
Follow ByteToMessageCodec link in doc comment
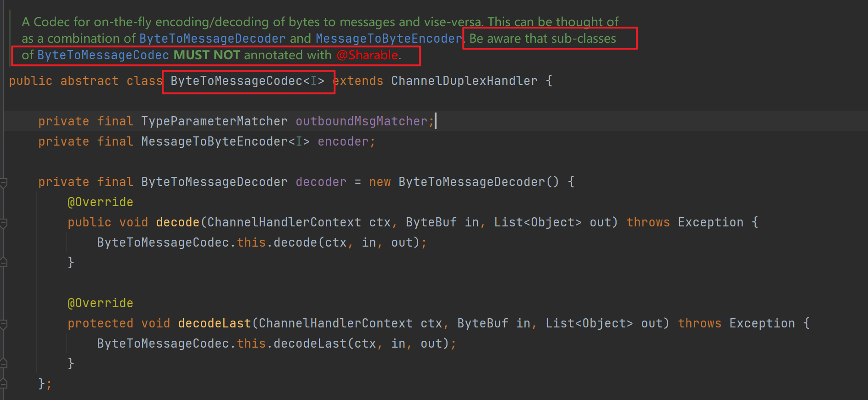(103, 55)
